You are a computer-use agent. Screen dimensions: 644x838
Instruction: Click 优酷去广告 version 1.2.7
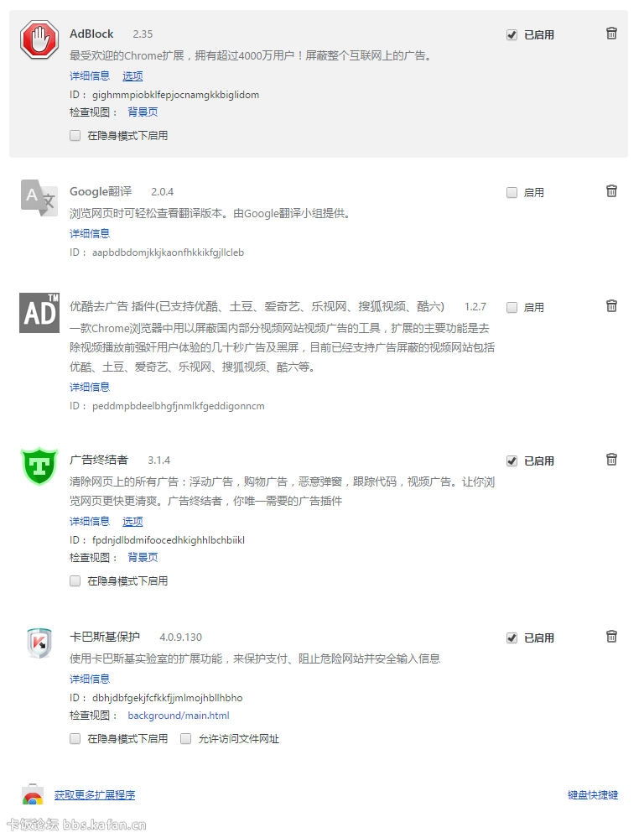pos(475,307)
